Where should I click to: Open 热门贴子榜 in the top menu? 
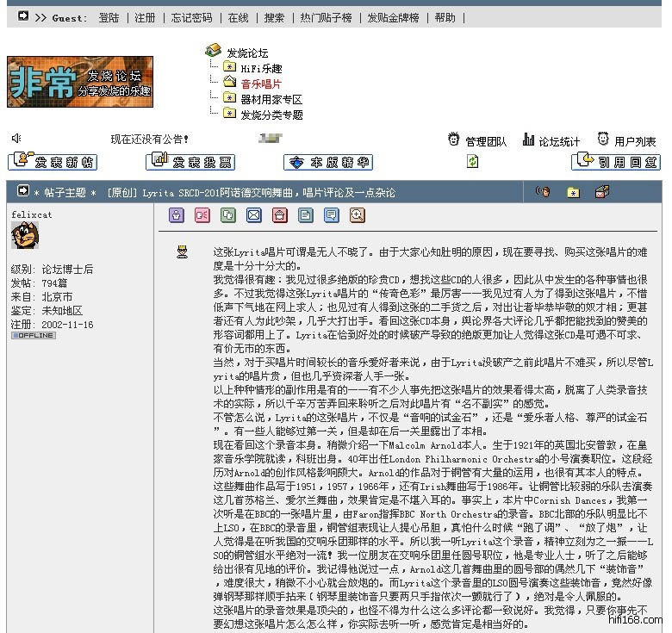[x=326, y=17]
